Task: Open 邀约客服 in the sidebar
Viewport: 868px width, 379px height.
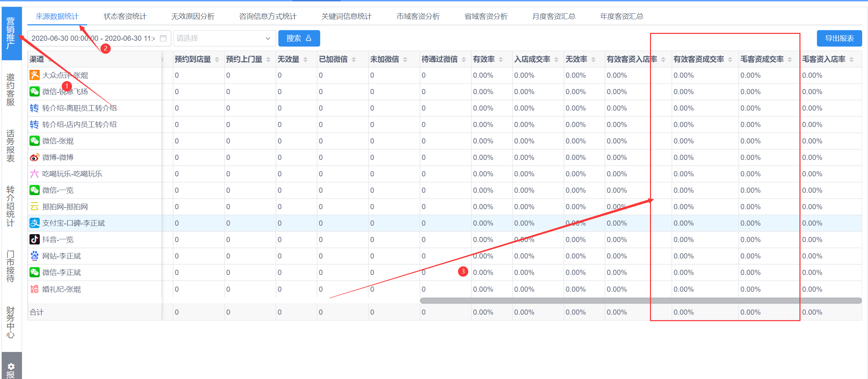Action: pyautogui.click(x=11, y=89)
